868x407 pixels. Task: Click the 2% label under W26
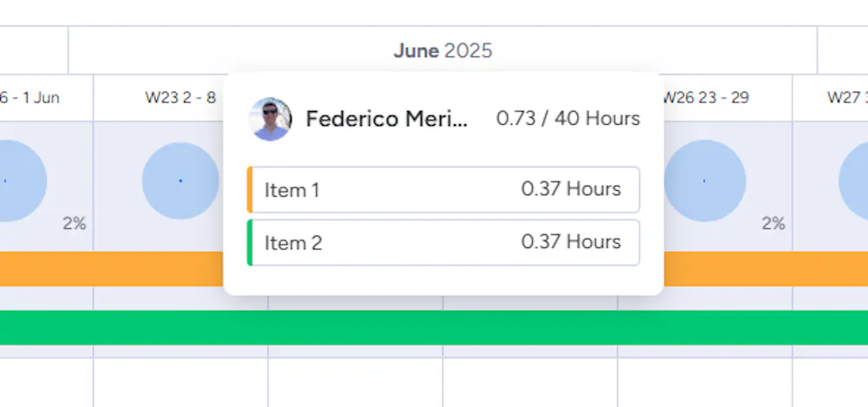tap(773, 224)
